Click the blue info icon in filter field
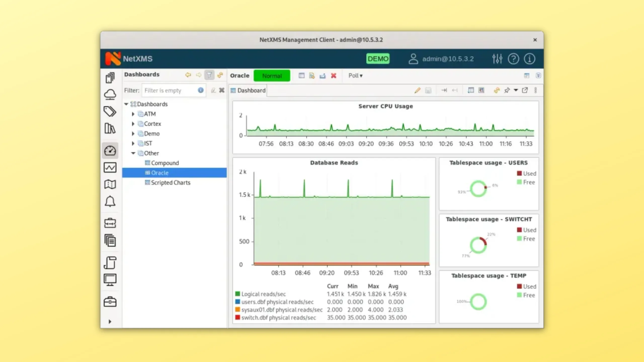This screenshot has width=644, height=362. click(200, 90)
